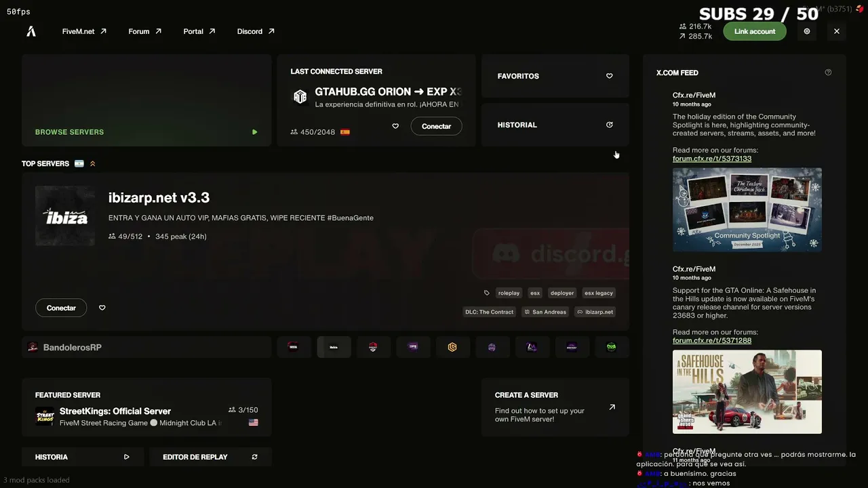Click the esx legacy tag
Screen dimensions: 868x488
[x=599, y=293]
